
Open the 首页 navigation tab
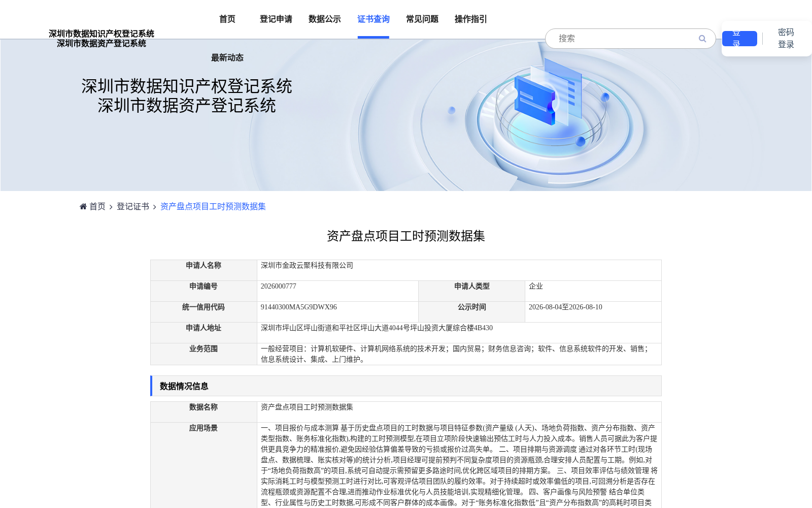[227, 19]
